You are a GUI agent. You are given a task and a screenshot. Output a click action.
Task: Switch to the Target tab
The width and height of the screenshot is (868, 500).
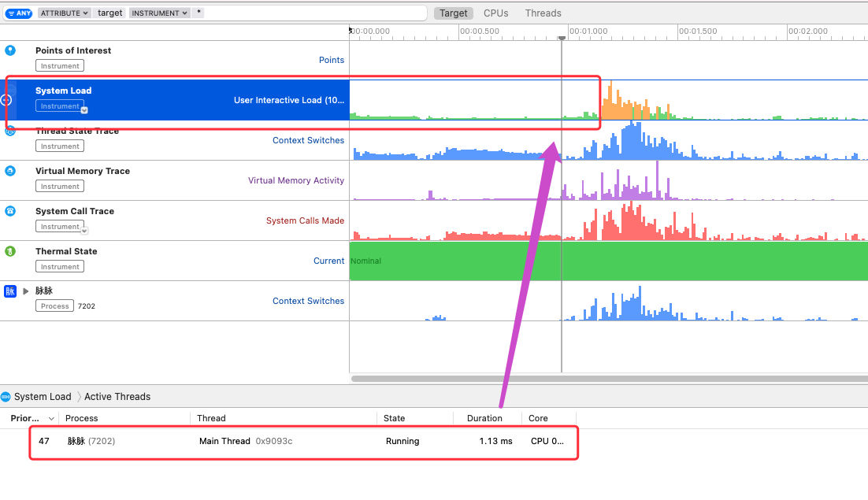coord(454,13)
